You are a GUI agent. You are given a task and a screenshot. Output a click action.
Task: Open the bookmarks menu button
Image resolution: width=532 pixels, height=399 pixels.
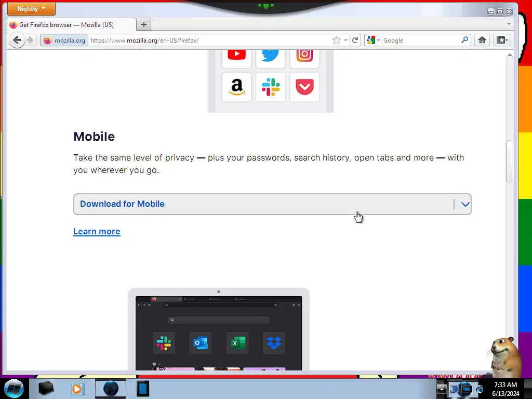(502, 40)
